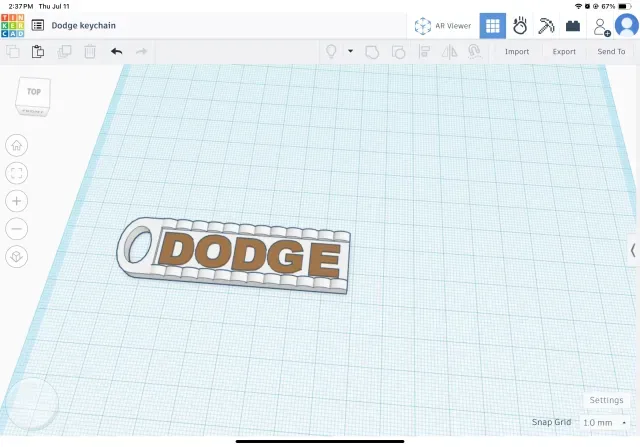The image size is (640, 447).
Task: Invite collaborators with add-person icon
Action: [x=601, y=27]
